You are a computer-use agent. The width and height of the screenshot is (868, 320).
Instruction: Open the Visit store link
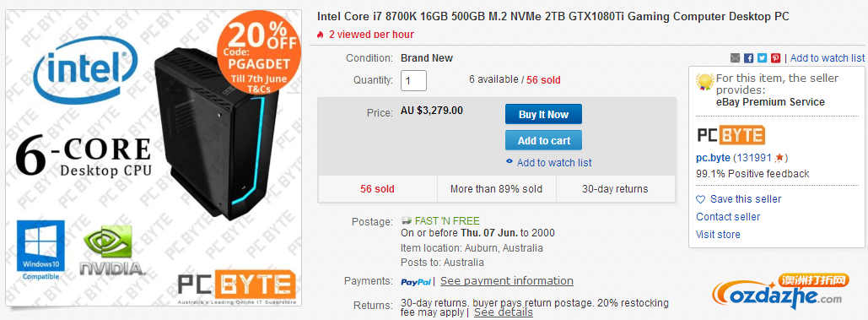tap(718, 234)
